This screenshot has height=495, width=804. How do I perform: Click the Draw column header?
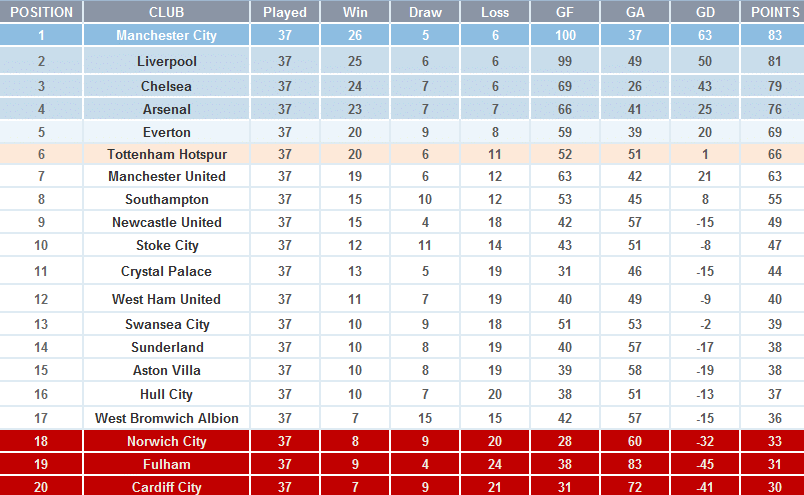point(425,12)
